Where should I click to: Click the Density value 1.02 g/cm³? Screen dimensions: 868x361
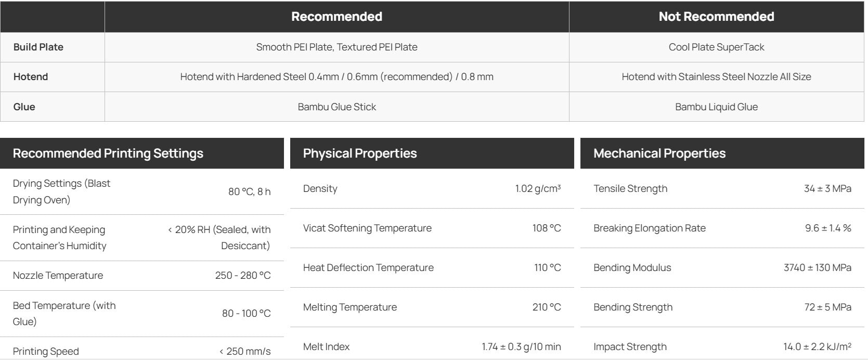(x=538, y=189)
